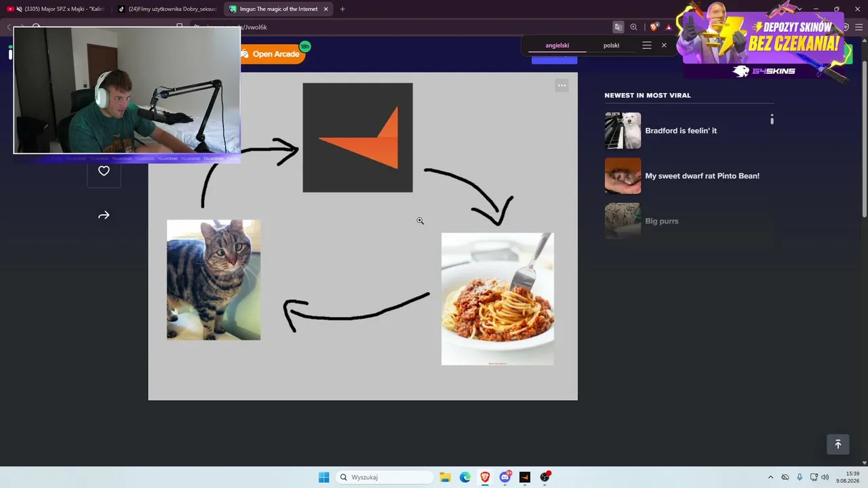The width and height of the screenshot is (868, 488).
Task: Open Brave Rewards triangle icon
Action: 669,27
